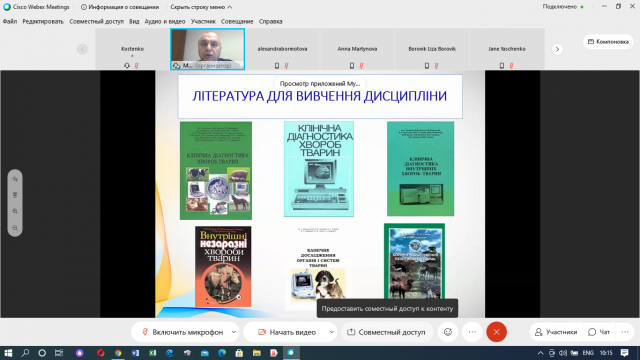Zoom in on the shared content
640x360 pixels.
15,211
